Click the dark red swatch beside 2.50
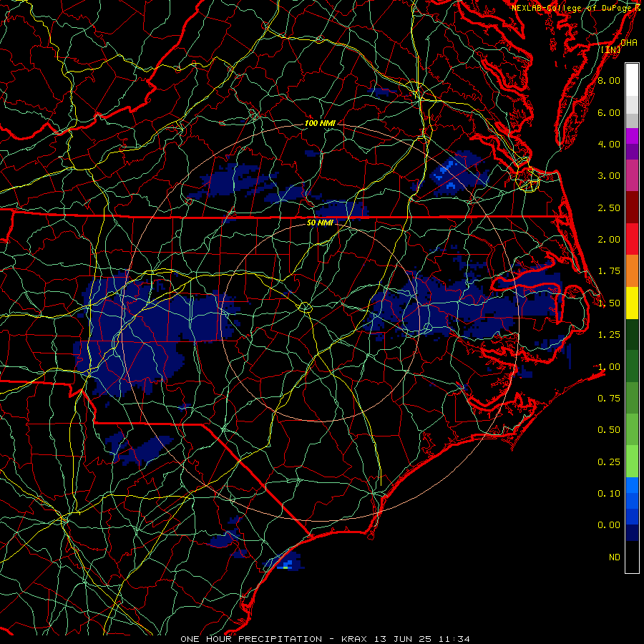This screenshot has height=644, width=644. 632,208
